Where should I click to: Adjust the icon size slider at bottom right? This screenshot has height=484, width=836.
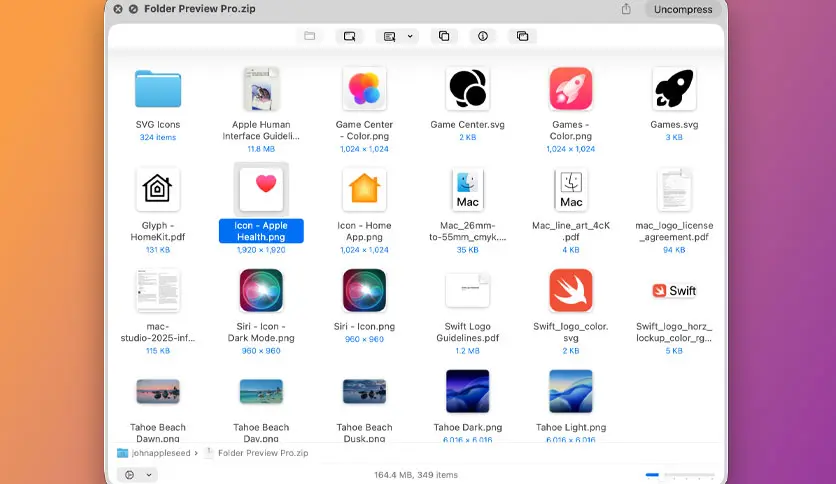coord(680,474)
